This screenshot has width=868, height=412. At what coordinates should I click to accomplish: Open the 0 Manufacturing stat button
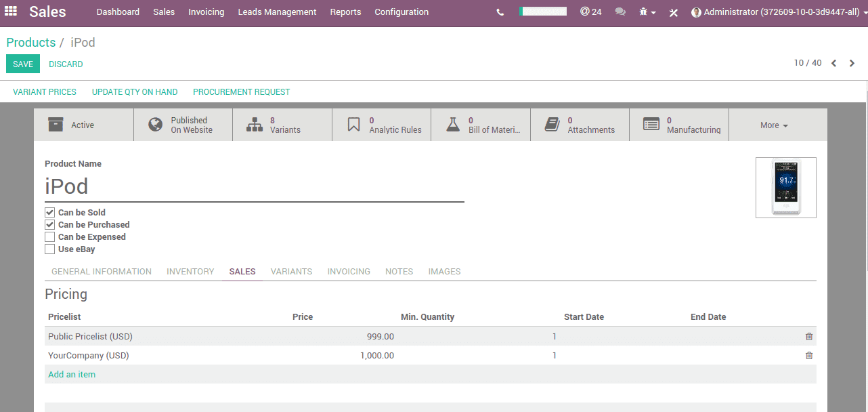point(679,125)
